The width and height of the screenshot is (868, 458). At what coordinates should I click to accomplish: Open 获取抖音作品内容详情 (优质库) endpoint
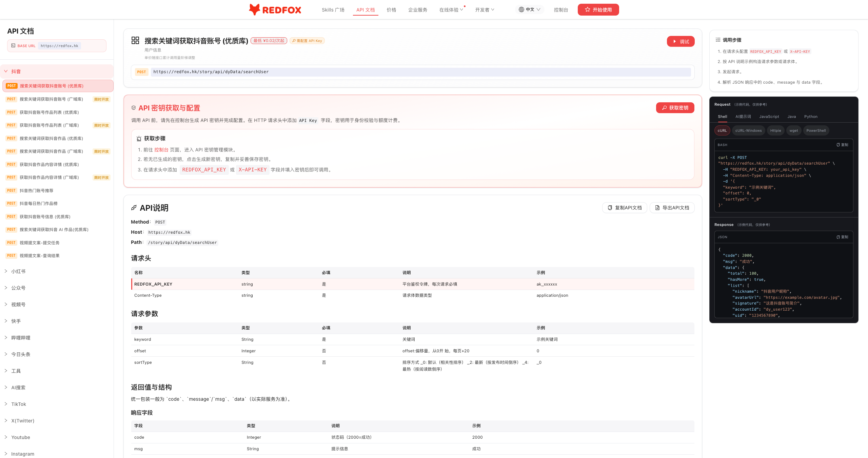58,164
